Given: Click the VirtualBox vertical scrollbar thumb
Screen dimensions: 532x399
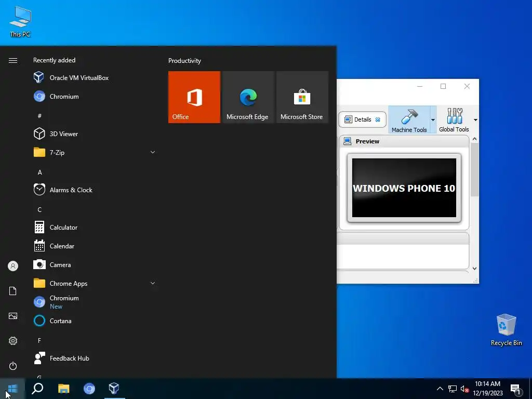Looking at the screenshot, I should [x=475, y=170].
